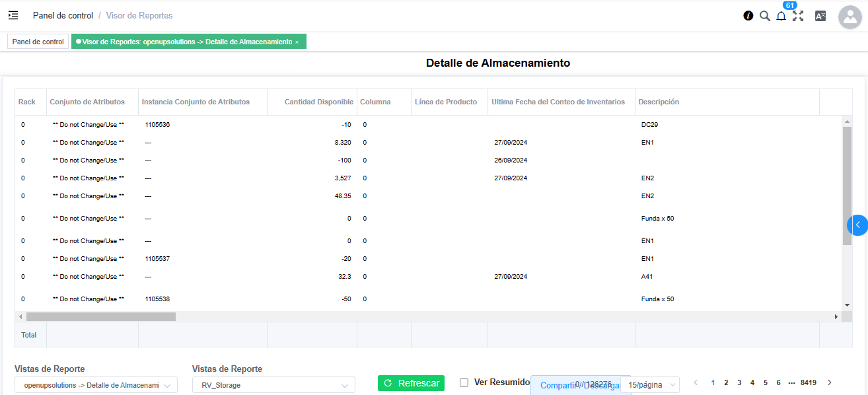
Task: Open the notifications bell icon
Action: (781, 17)
